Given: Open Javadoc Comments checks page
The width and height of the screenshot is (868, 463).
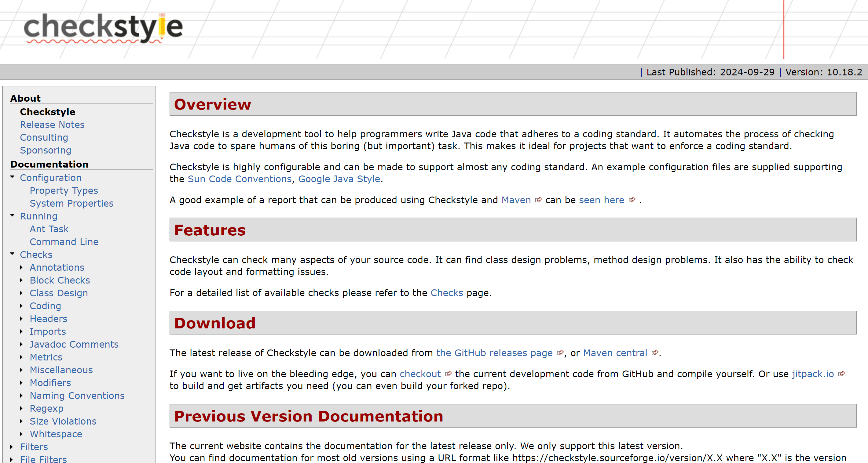Looking at the screenshot, I should 74,344.
